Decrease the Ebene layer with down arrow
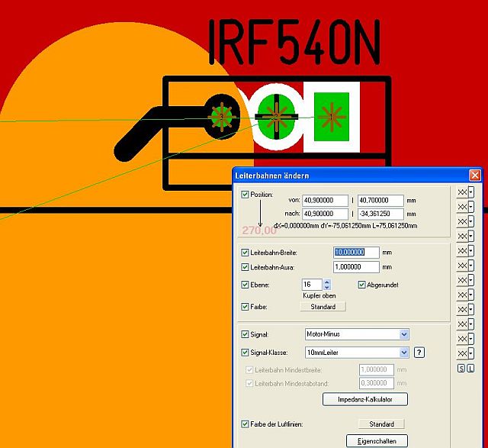 click(327, 287)
